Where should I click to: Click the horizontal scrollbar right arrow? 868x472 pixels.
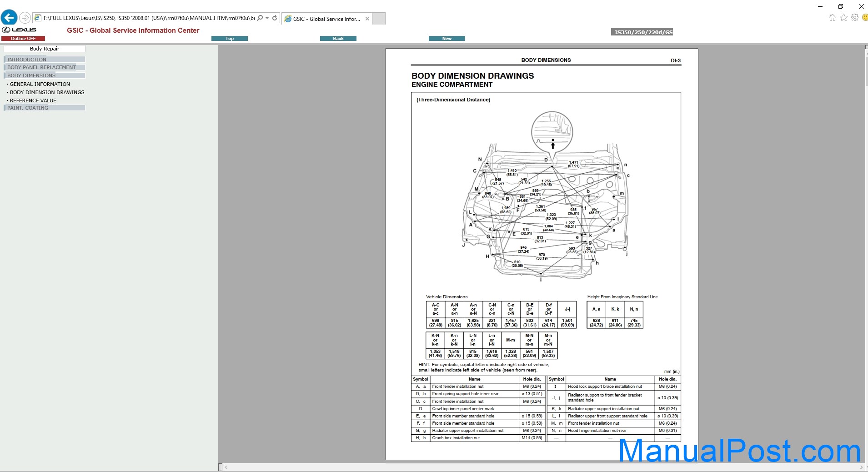point(861,467)
